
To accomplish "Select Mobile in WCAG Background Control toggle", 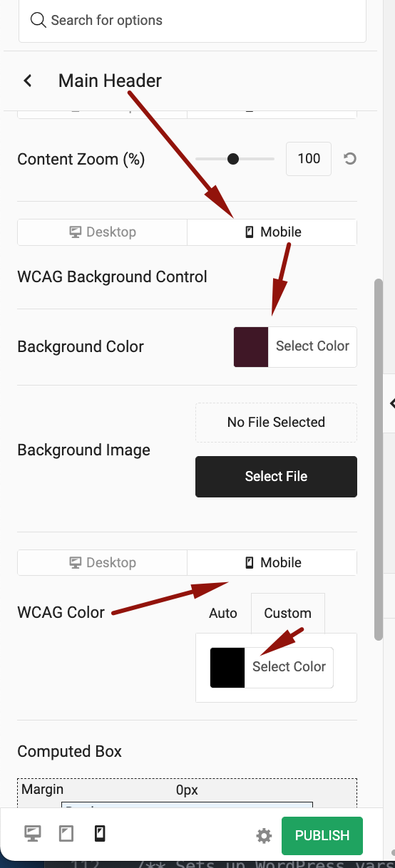I will (272, 232).
